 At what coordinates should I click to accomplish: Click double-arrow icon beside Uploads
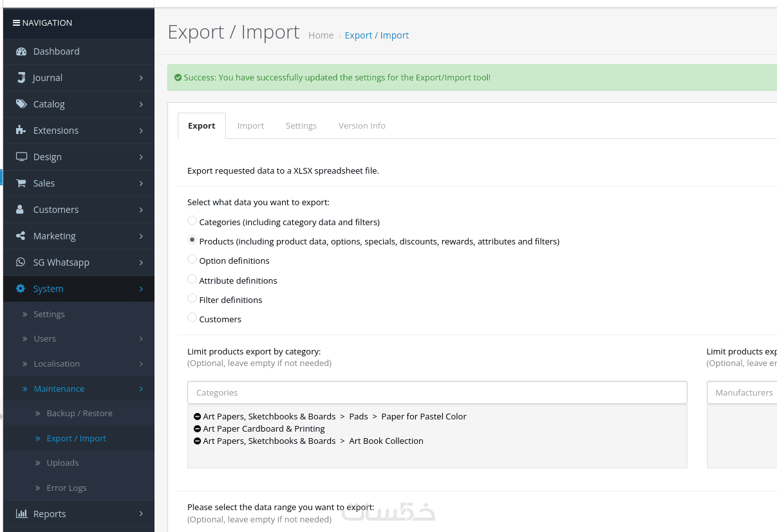pos(38,463)
